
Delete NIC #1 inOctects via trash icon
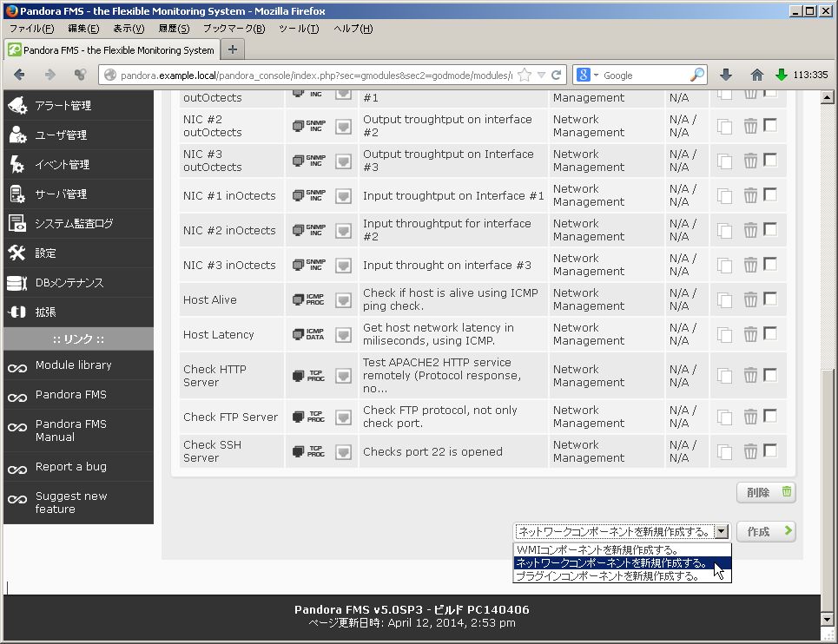(750, 195)
